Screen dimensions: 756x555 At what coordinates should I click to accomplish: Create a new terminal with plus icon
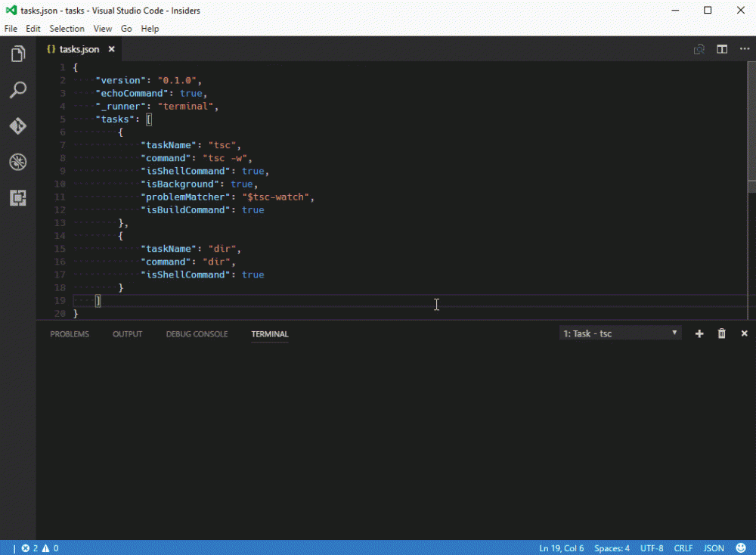pyautogui.click(x=699, y=333)
